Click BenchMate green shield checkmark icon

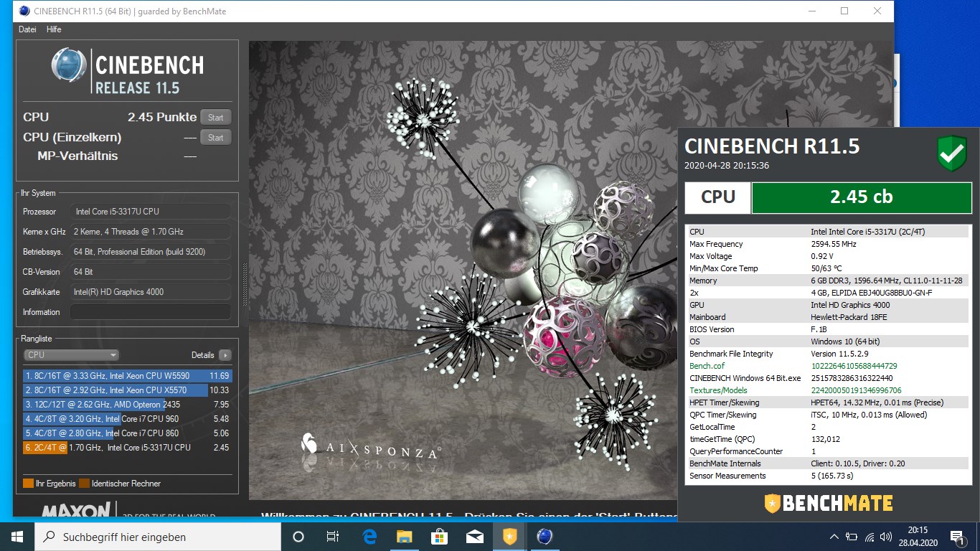tap(952, 154)
